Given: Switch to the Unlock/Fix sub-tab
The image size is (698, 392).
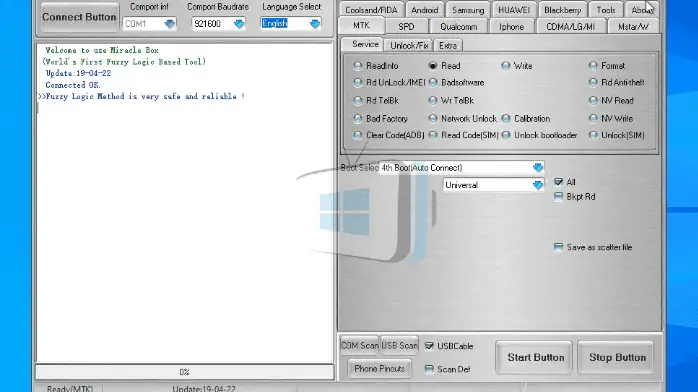Looking at the screenshot, I should 408,45.
